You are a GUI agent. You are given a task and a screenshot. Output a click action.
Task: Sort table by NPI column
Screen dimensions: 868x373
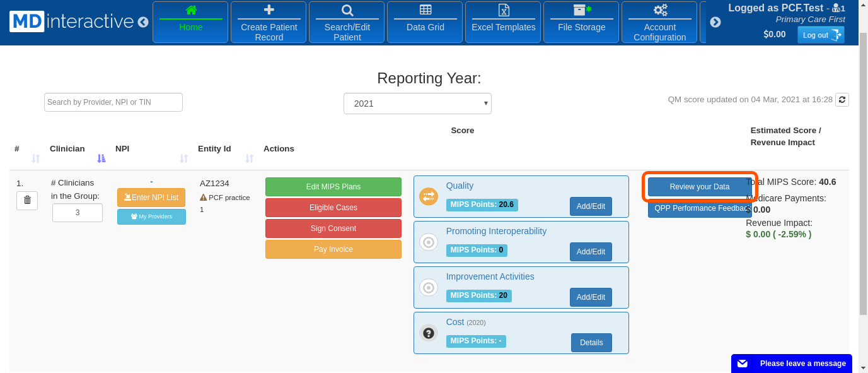coord(184,158)
